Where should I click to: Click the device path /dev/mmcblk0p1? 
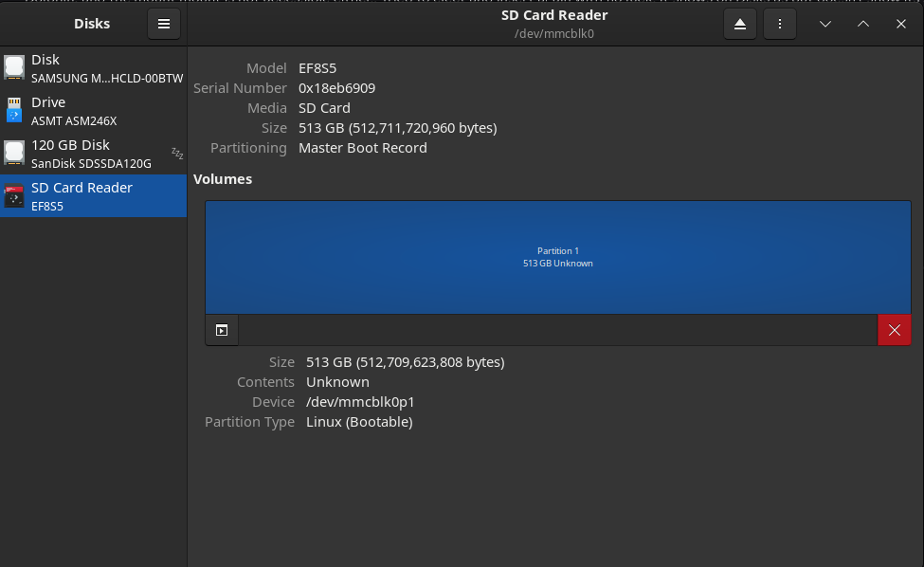360,402
